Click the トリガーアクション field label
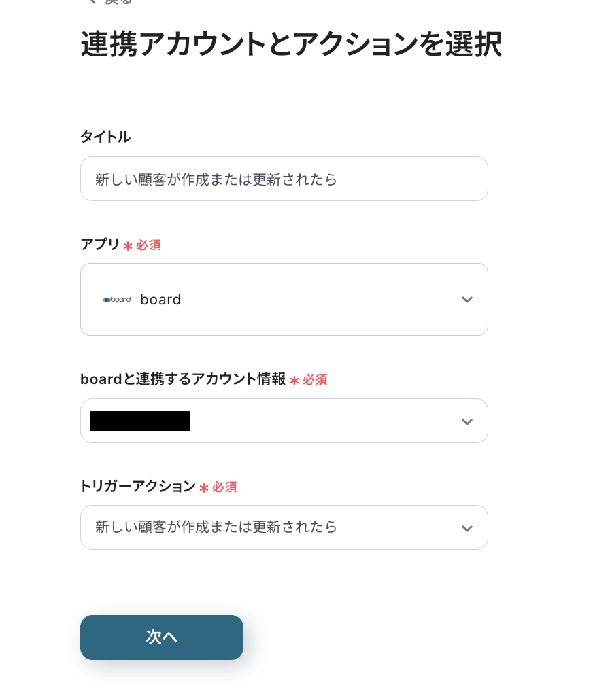 (138, 487)
